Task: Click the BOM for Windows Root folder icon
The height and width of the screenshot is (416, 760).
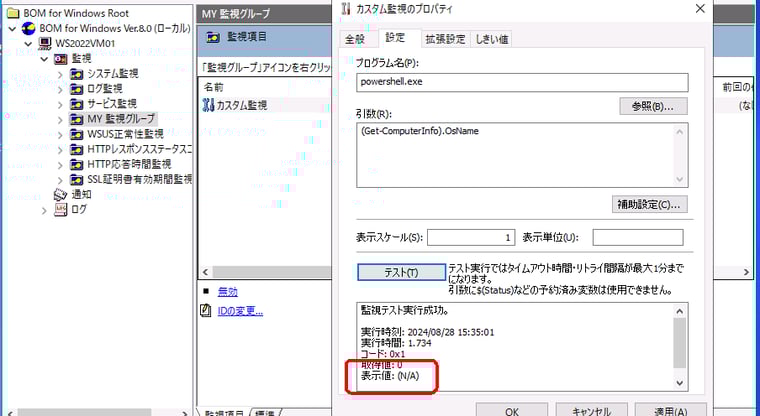Action: point(13,13)
